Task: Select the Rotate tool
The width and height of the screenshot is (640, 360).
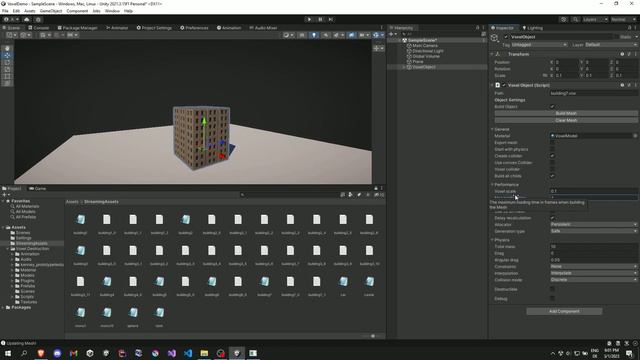Action: [7, 62]
